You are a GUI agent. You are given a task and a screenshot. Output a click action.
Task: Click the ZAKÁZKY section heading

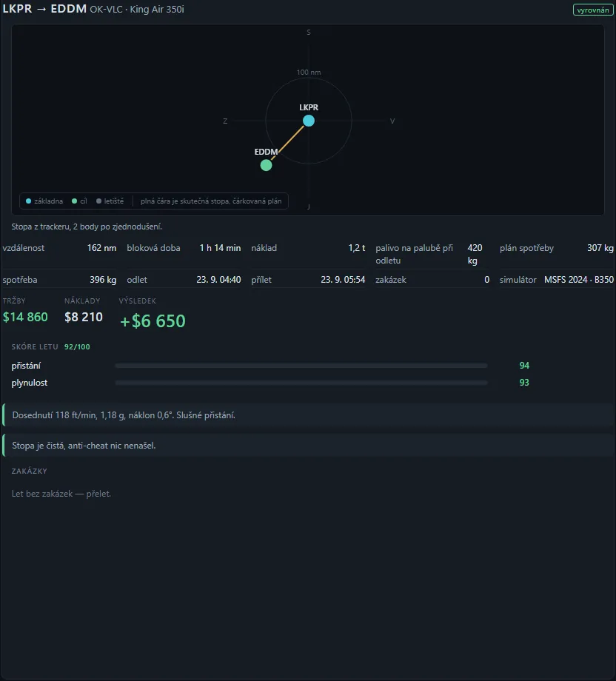[29, 472]
